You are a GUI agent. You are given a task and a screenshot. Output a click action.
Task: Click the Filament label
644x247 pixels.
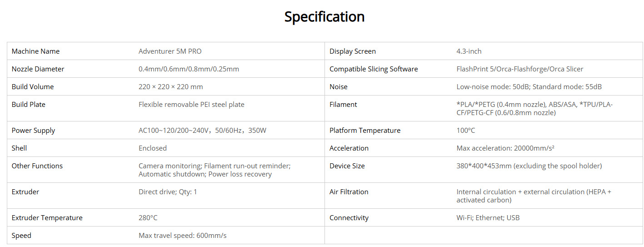tap(343, 105)
